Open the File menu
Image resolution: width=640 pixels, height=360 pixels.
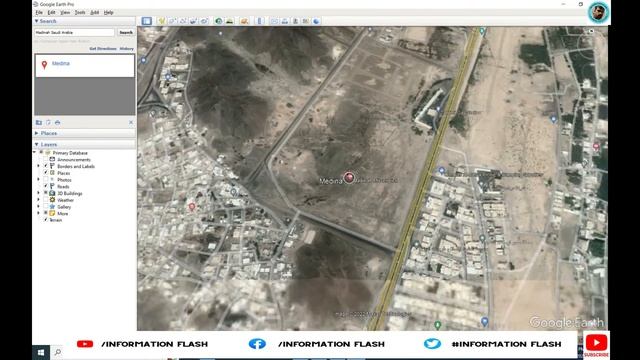click(x=39, y=13)
